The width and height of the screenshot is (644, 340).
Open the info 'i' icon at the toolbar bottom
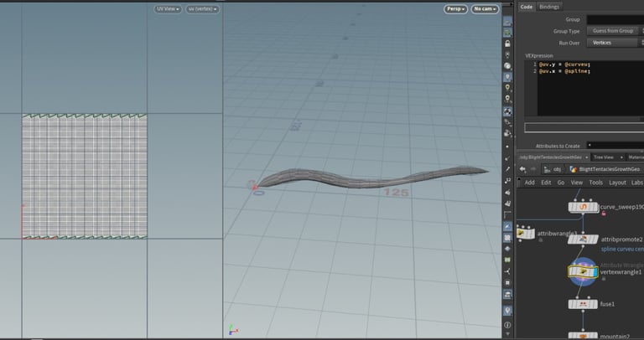507,325
